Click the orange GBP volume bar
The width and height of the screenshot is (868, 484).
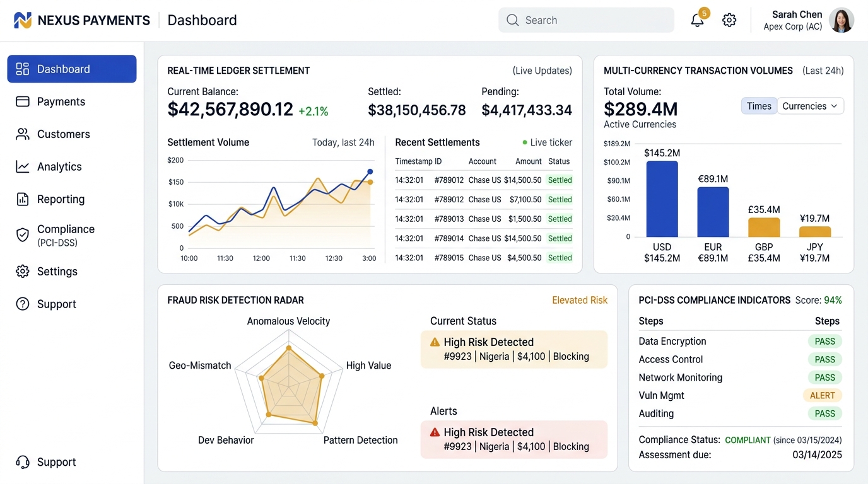click(x=764, y=228)
